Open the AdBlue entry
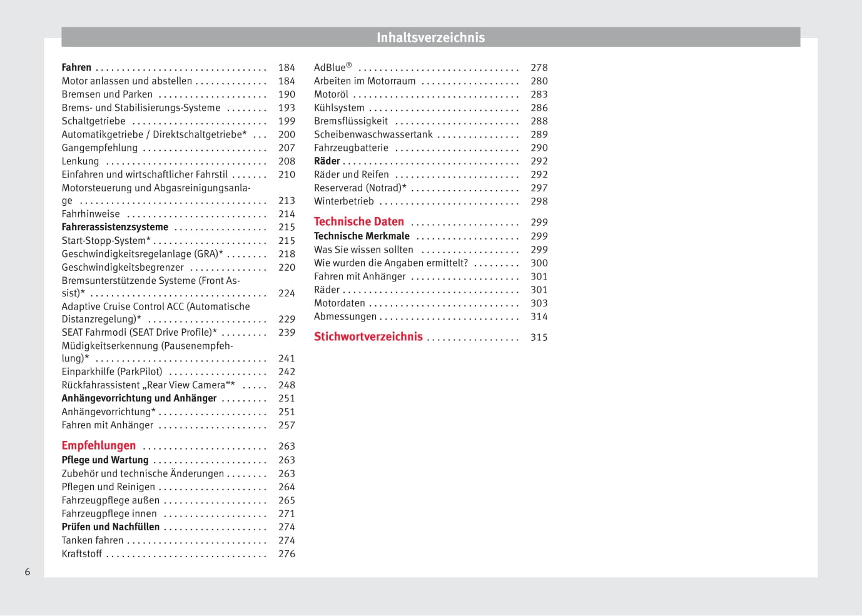 tap(332, 68)
